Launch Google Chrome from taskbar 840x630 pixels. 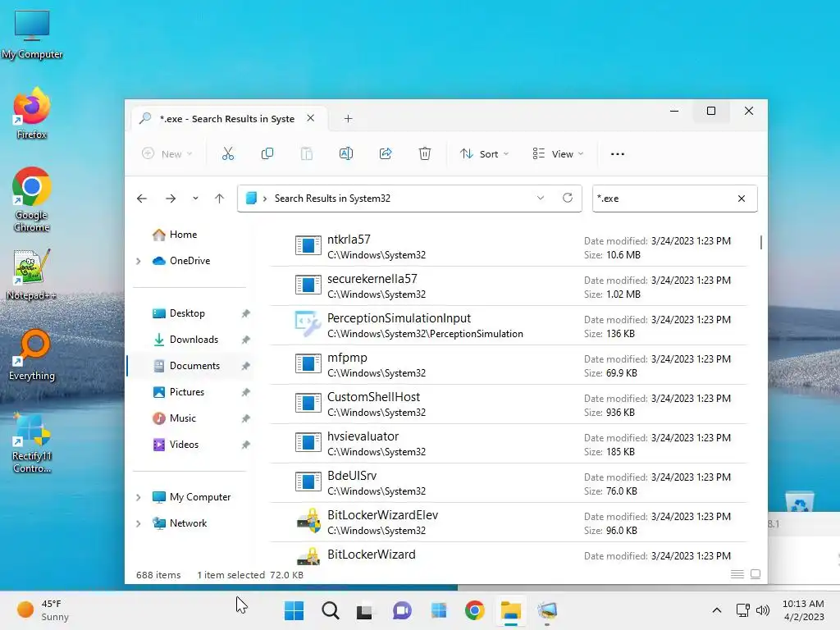pos(475,610)
